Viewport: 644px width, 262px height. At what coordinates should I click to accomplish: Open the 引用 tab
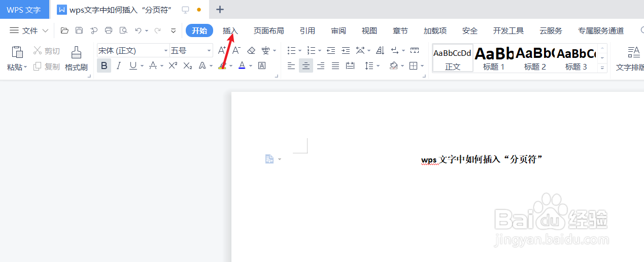[308, 30]
